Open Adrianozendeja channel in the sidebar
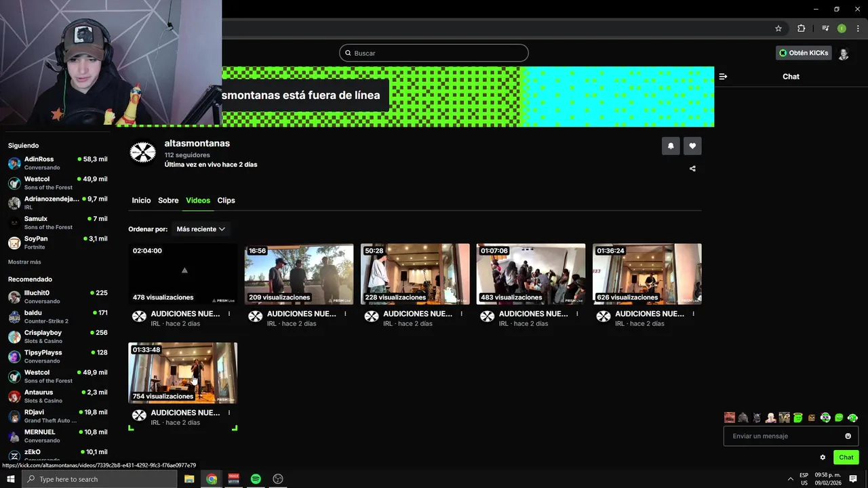868x488 pixels. [57, 203]
